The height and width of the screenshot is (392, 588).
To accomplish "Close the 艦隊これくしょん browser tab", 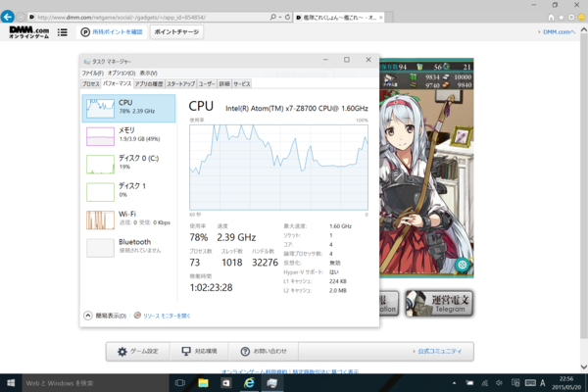I will coord(381,18).
